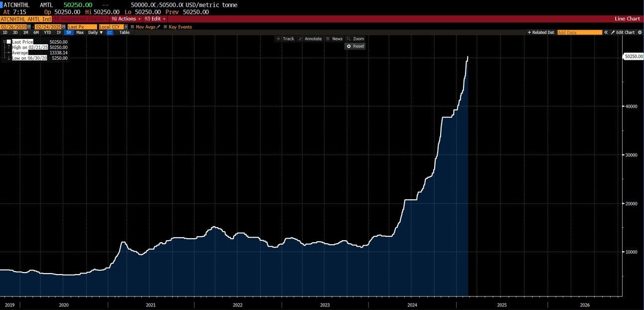The image size is (644, 310).
Task: Click the Zoom magnifier tool
Action: click(355, 39)
